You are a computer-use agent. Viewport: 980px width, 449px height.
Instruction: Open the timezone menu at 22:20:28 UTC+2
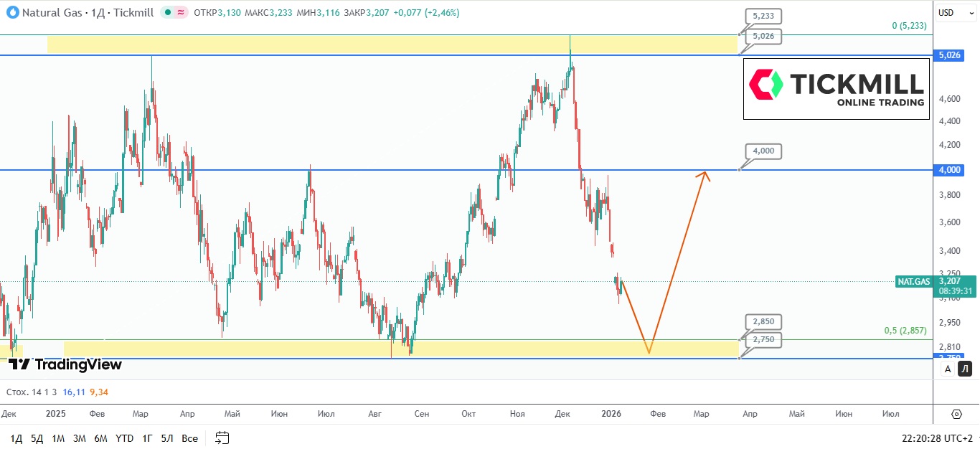pos(937,438)
